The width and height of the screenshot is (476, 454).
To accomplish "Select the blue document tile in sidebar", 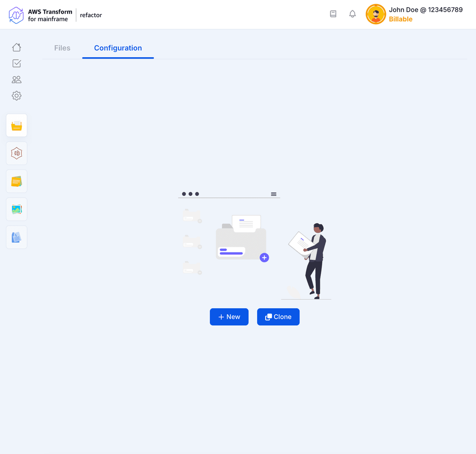I will coord(17,237).
